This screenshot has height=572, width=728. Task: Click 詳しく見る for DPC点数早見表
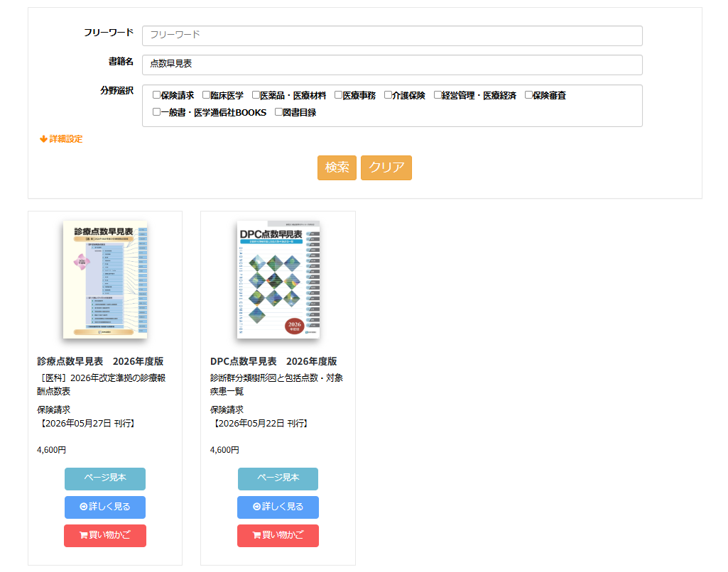tap(278, 507)
